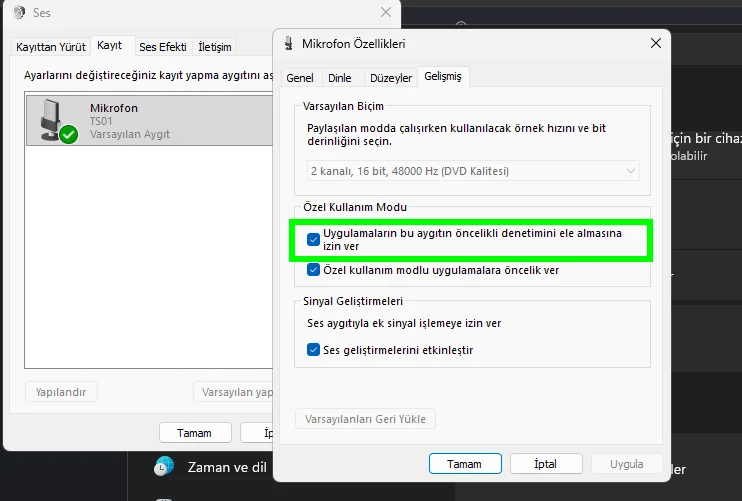Toggle exclusive control permission checkbox
Image resolution: width=742 pixels, height=501 pixels.
click(x=313, y=239)
